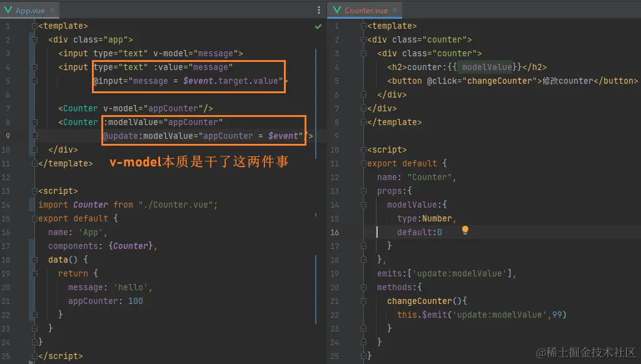Collapse the modelValue fold in Counter.vue line 14
The height and width of the screenshot is (364, 641).
(x=363, y=205)
